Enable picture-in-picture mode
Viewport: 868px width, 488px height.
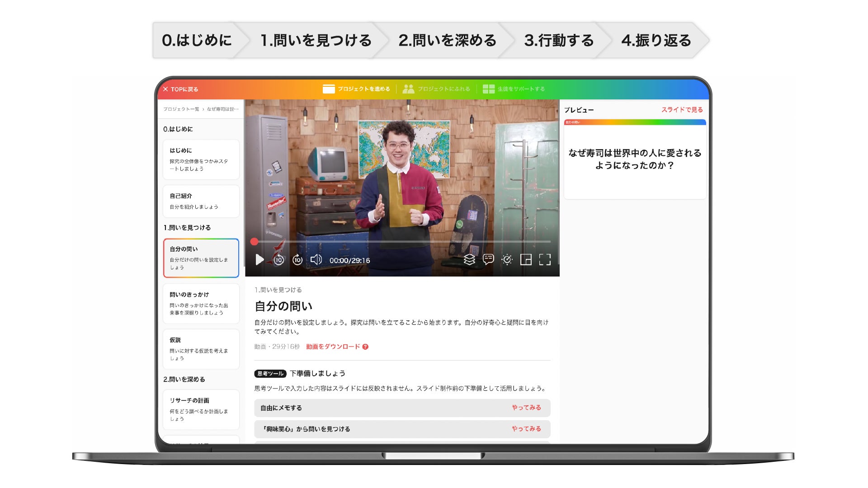pos(526,259)
